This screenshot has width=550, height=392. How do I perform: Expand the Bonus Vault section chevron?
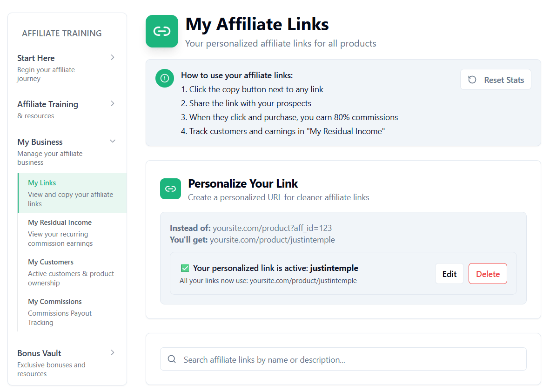coord(112,352)
